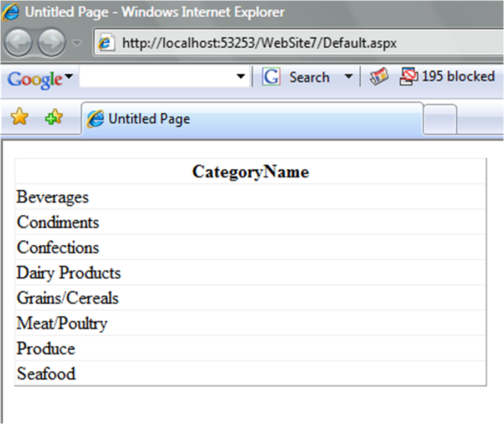
Task: Click the CategoryName column header
Action: [251, 171]
